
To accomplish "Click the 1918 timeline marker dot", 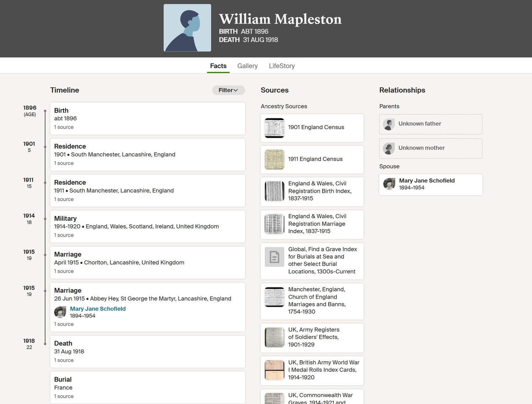I will [45, 344].
